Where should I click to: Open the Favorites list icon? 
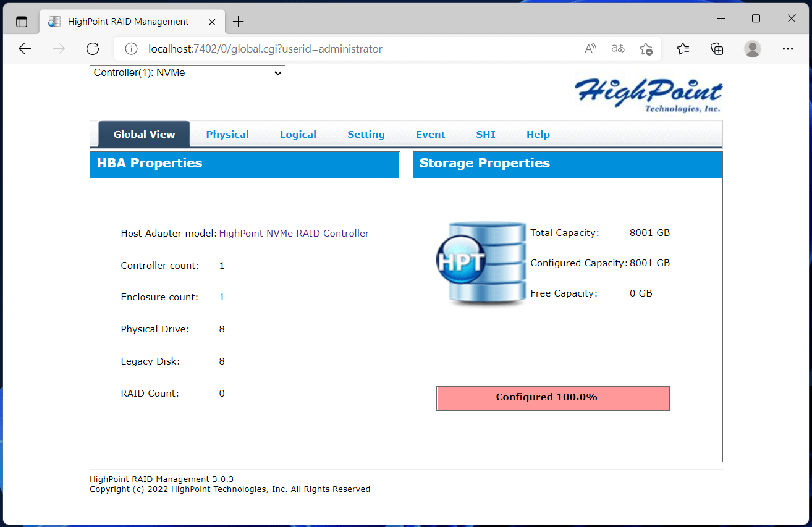pos(683,49)
